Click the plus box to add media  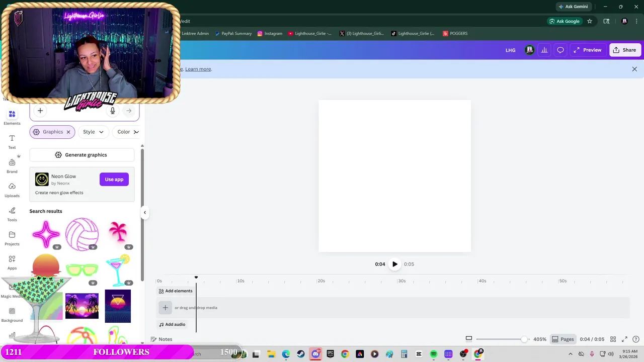tap(165, 308)
